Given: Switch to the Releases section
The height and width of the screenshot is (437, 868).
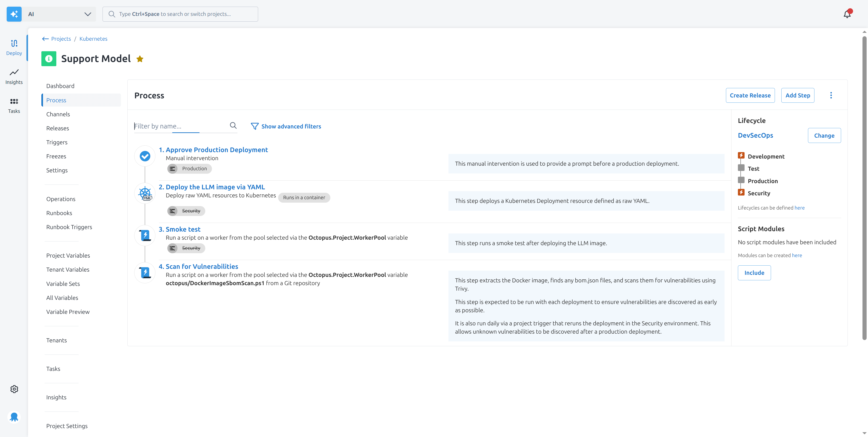Looking at the screenshot, I should pos(58,128).
